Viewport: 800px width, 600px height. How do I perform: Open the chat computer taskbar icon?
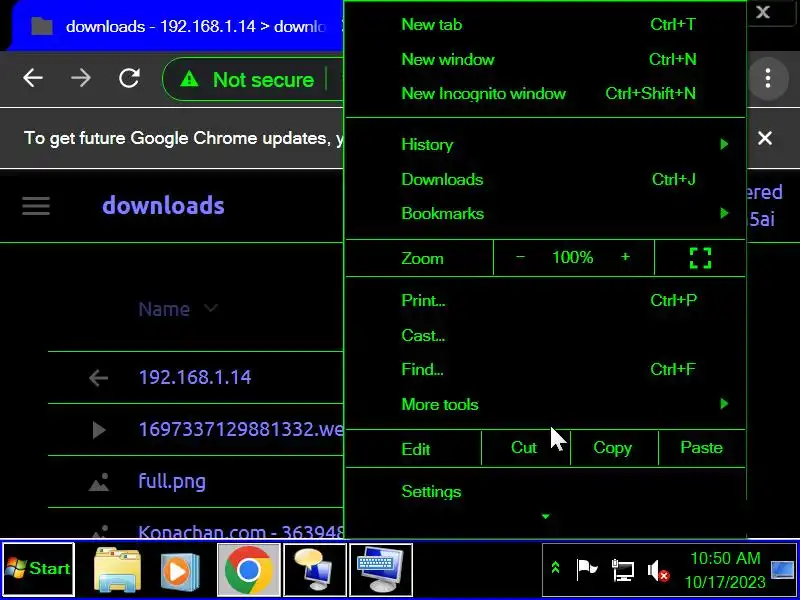click(x=315, y=569)
